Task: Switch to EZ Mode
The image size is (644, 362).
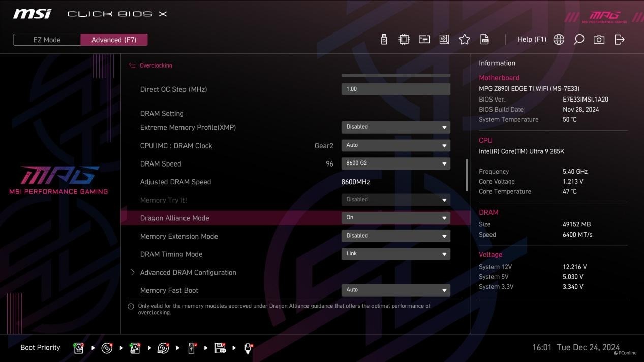Action: [x=47, y=40]
